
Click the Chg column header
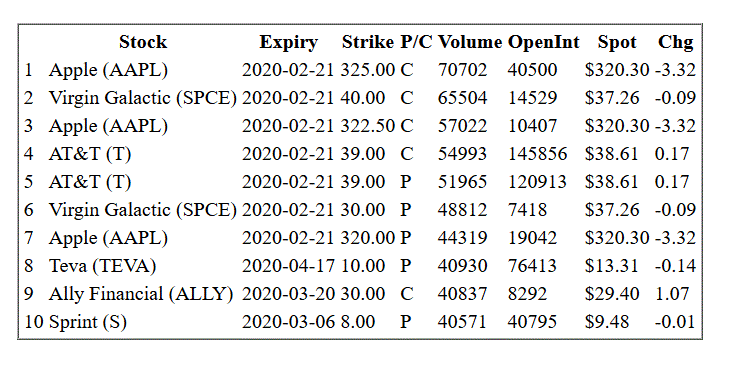(675, 42)
